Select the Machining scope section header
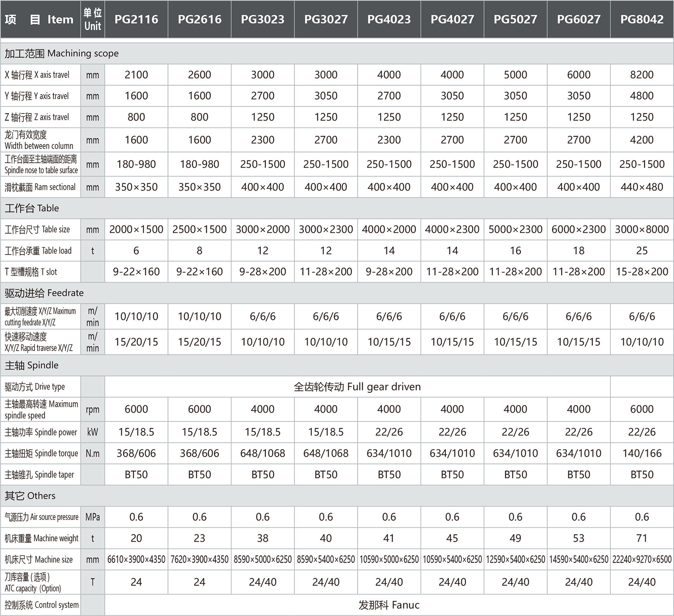Image resolution: width=674 pixels, height=616 pixels. coord(62,53)
